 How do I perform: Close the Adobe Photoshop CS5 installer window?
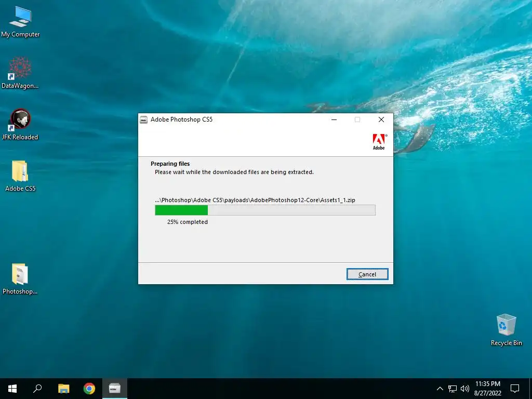click(381, 119)
